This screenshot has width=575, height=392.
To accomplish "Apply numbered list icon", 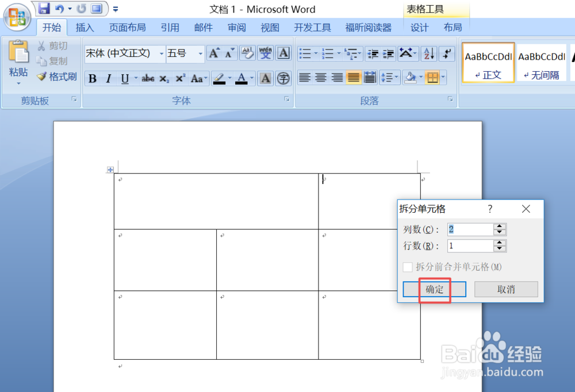I will (328, 53).
